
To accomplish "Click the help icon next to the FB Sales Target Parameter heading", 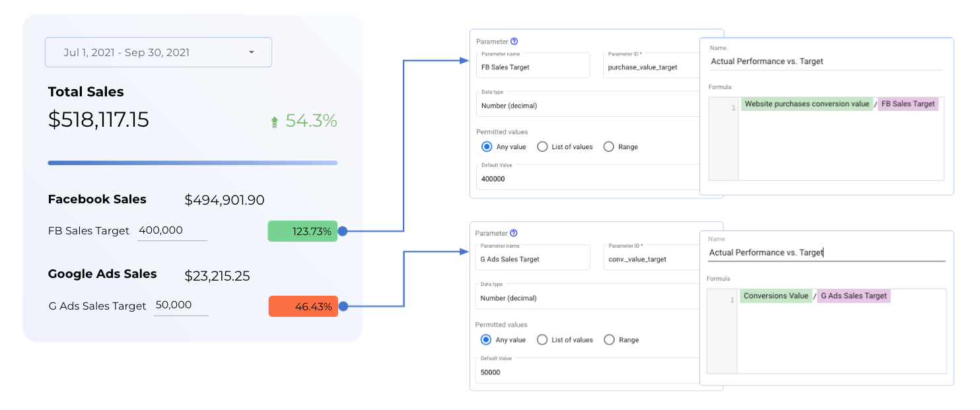I will [514, 41].
